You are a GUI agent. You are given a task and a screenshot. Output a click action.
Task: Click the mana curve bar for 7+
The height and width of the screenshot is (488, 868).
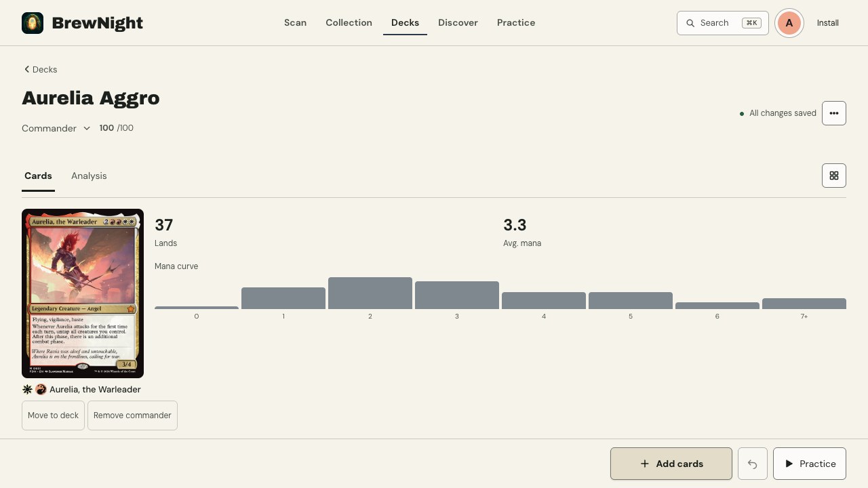pos(804,304)
